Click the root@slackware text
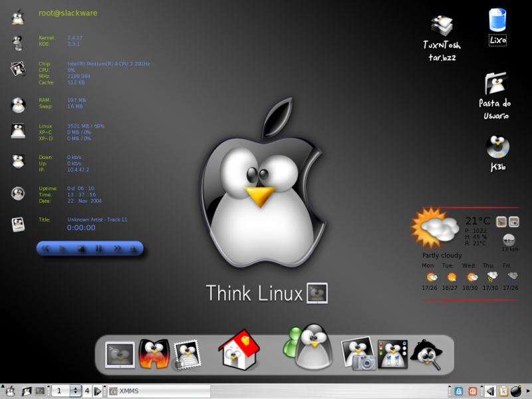Screen dimensions: 532x399 [68, 13]
